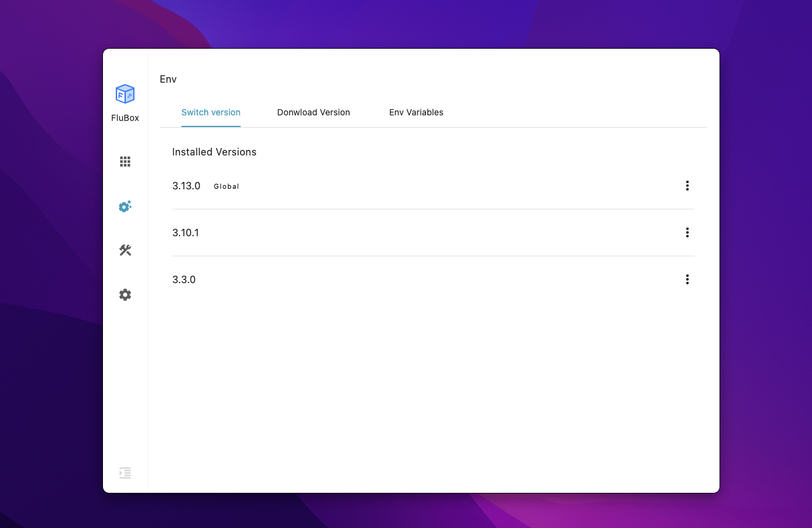The width and height of the screenshot is (812, 528).
Task: Click the Env page title
Action: (x=168, y=79)
